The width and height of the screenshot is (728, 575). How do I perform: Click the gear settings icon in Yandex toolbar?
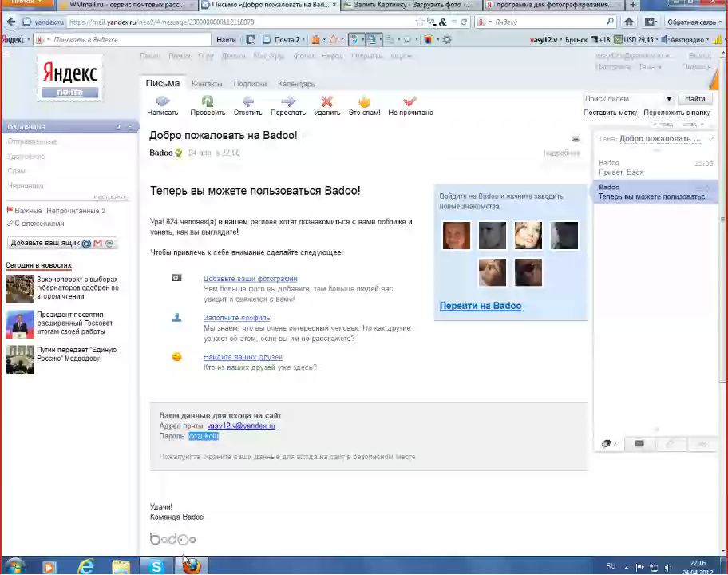447,39
